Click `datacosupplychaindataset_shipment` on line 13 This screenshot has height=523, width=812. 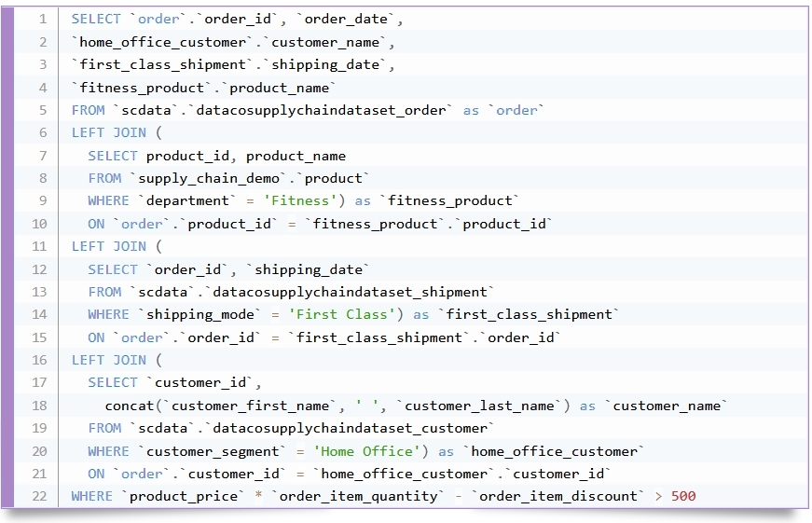[350, 292]
